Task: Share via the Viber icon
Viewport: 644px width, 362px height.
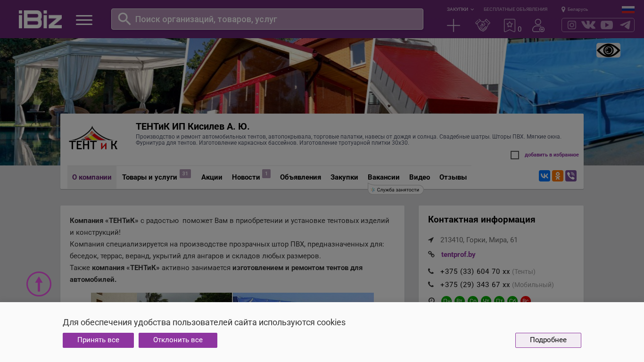Action: pos(571,176)
